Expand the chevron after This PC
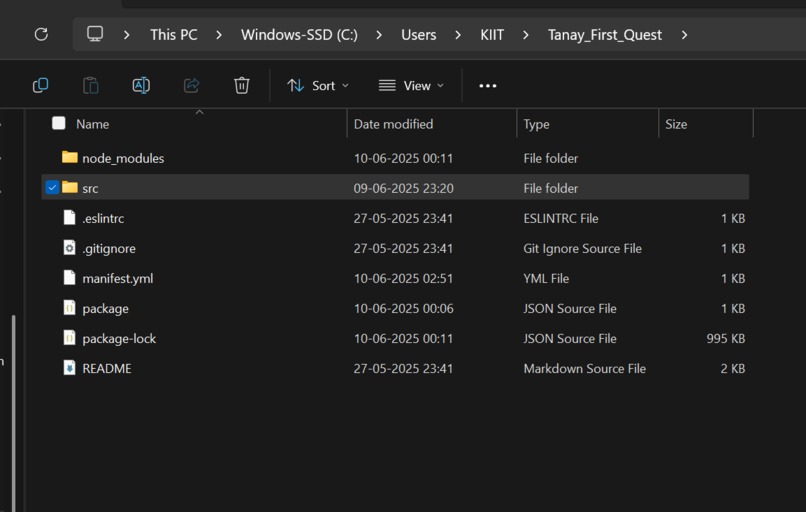The height and width of the screenshot is (512, 806). click(x=219, y=35)
